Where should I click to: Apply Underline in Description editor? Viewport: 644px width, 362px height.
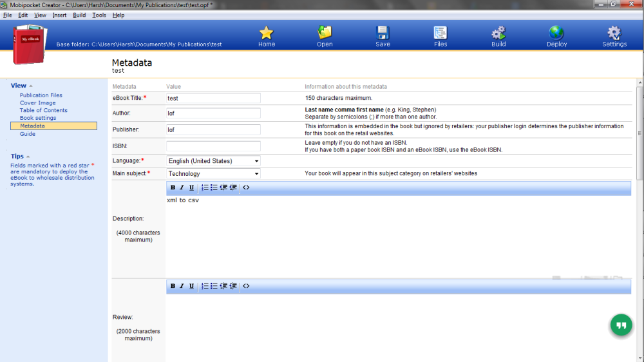pos(191,187)
